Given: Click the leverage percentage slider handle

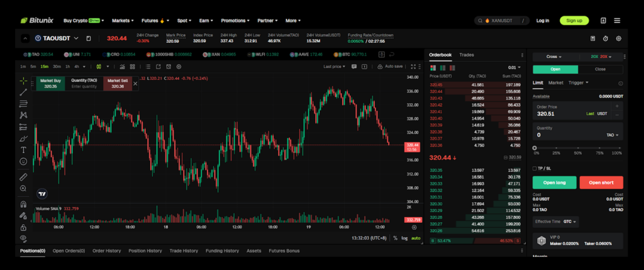Looking at the screenshot, I should [x=535, y=148].
